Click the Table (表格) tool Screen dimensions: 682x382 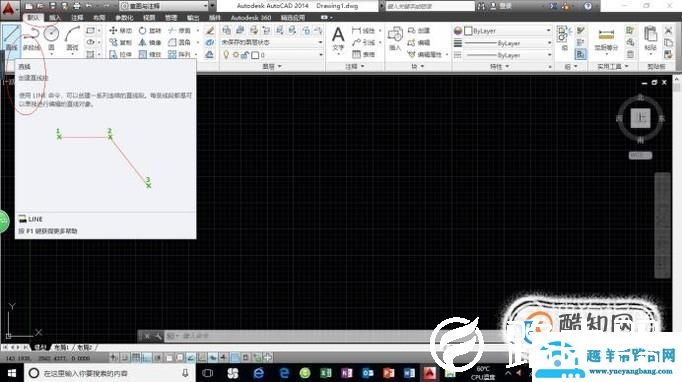click(x=364, y=54)
